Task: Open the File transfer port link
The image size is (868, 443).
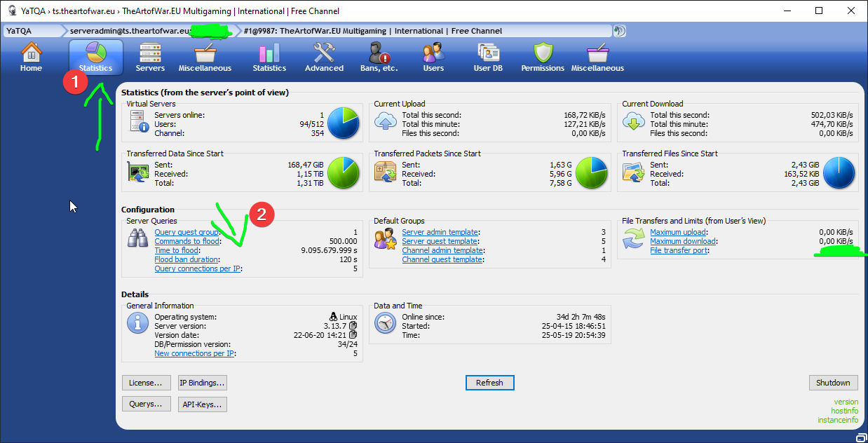Action: [679, 250]
